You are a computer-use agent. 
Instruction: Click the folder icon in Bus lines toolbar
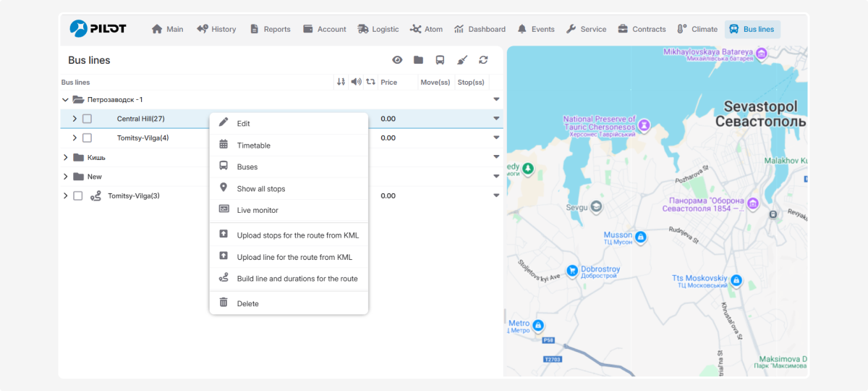(x=418, y=60)
